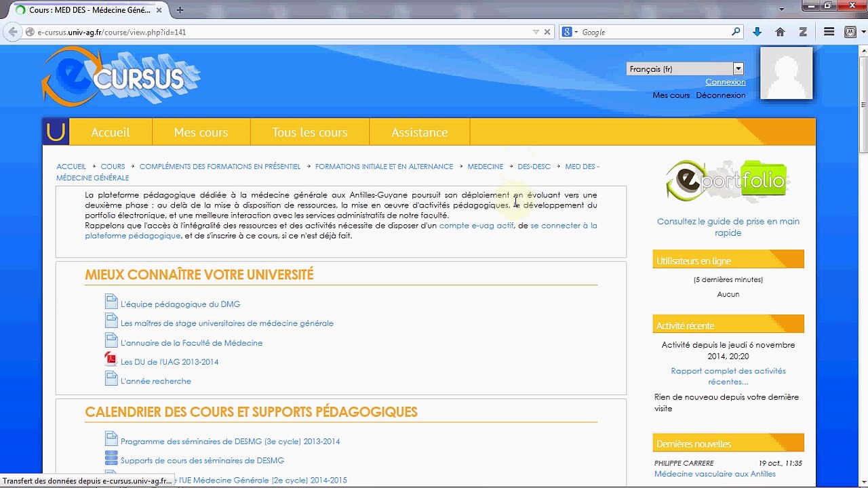Click the e-portfolio logo
The height and width of the screenshot is (488, 868).
pyautogui.click(x=727, y=181)
